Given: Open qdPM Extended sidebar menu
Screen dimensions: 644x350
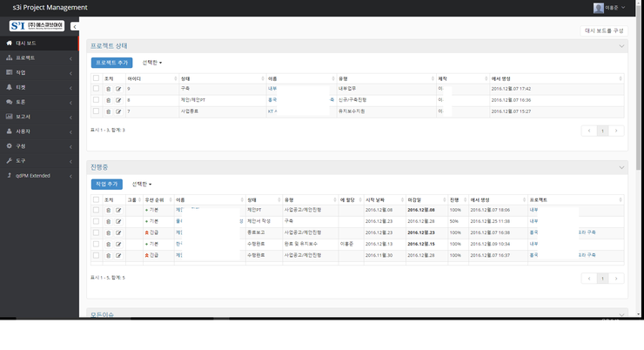Looking at the screenshot, I should click(38, 175).
